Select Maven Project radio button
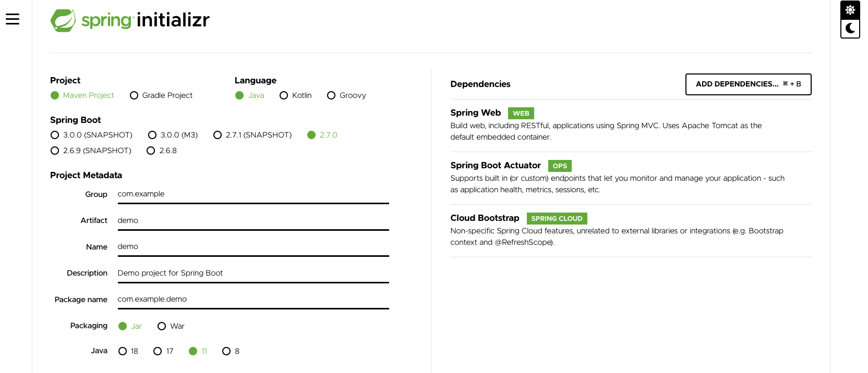 pos(82,95)
